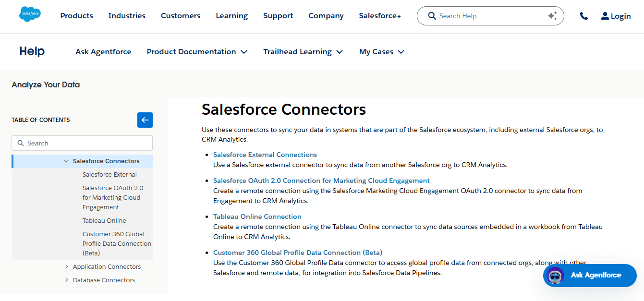Open the Customers menu

click(181, 16)
